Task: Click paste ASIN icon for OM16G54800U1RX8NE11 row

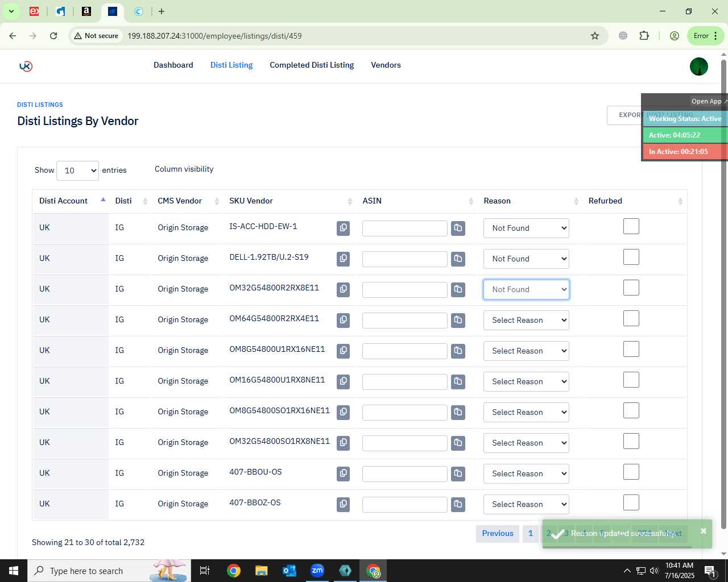Action: (x=458, y=381)
